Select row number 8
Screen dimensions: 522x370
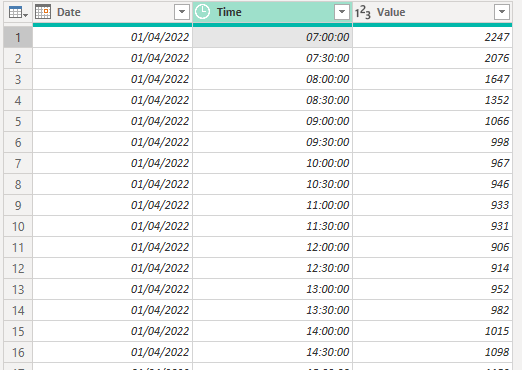[18, 184]
